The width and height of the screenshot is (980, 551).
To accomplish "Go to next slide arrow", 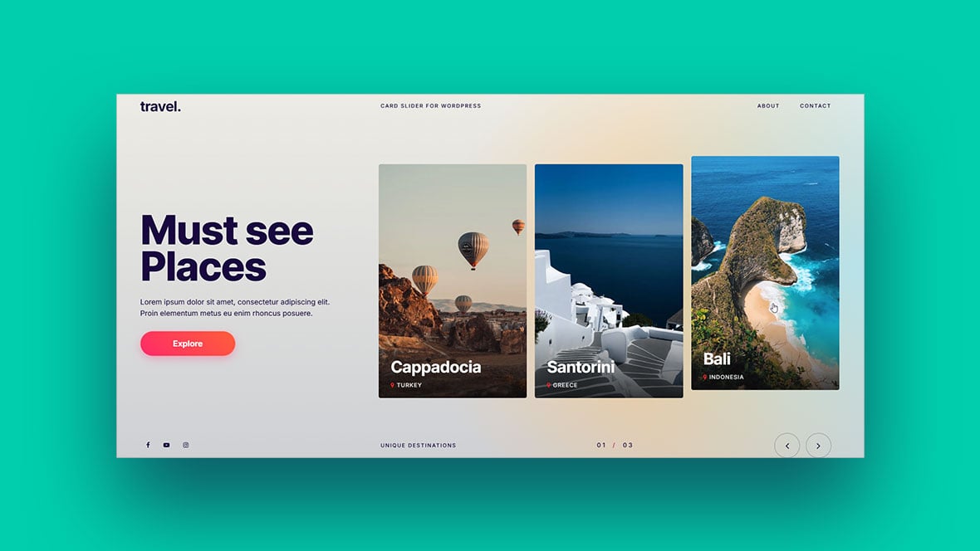I will (x=818, y=446).
